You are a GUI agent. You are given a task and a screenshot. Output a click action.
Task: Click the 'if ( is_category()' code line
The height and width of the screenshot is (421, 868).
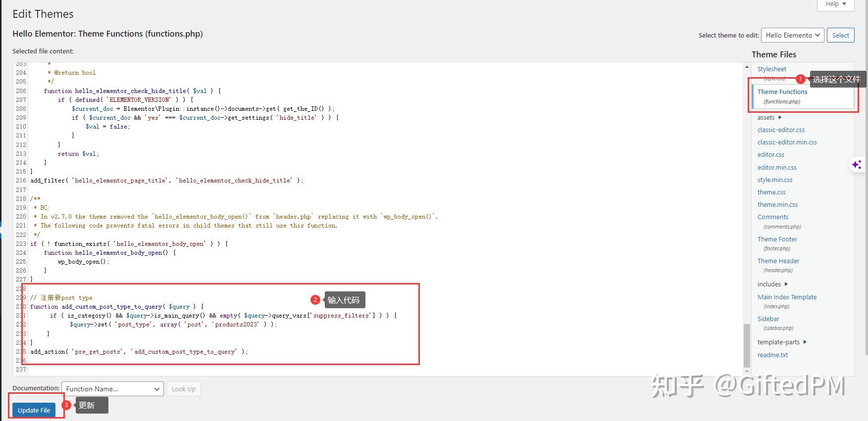click(223, 316)
